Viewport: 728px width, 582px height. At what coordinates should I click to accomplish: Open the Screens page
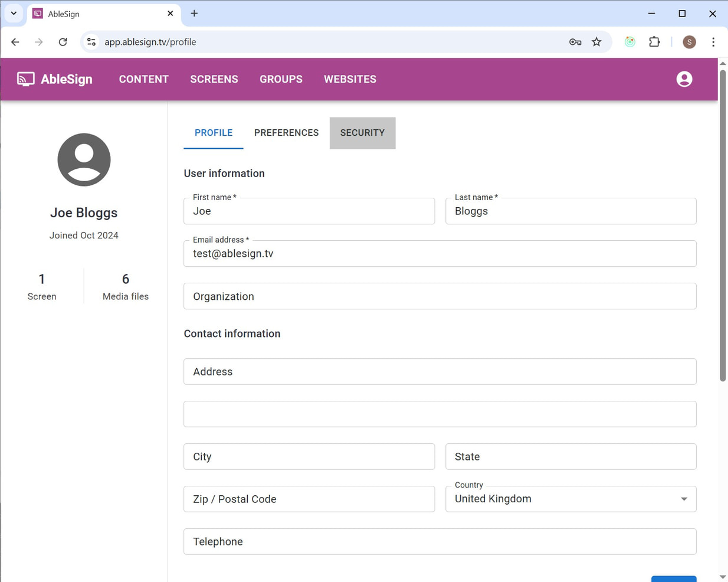pyautogui.click(x=214, y=79)
